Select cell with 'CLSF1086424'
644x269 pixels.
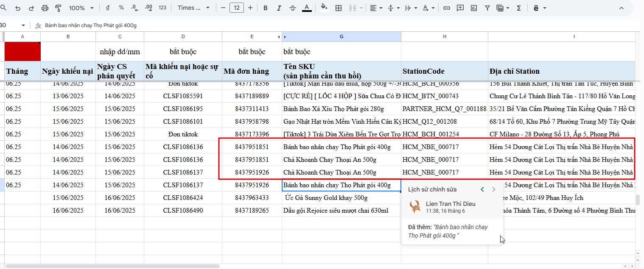point(183,198)
